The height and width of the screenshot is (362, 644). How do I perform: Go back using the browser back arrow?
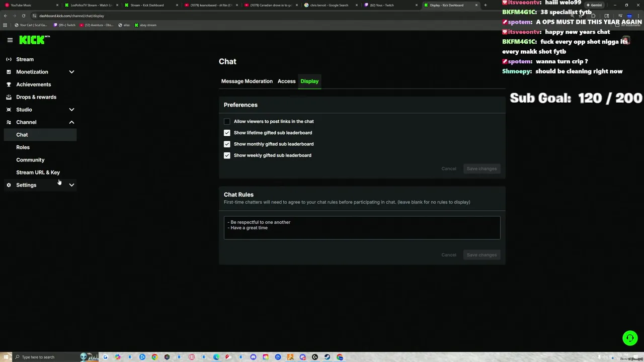(6, 16)
